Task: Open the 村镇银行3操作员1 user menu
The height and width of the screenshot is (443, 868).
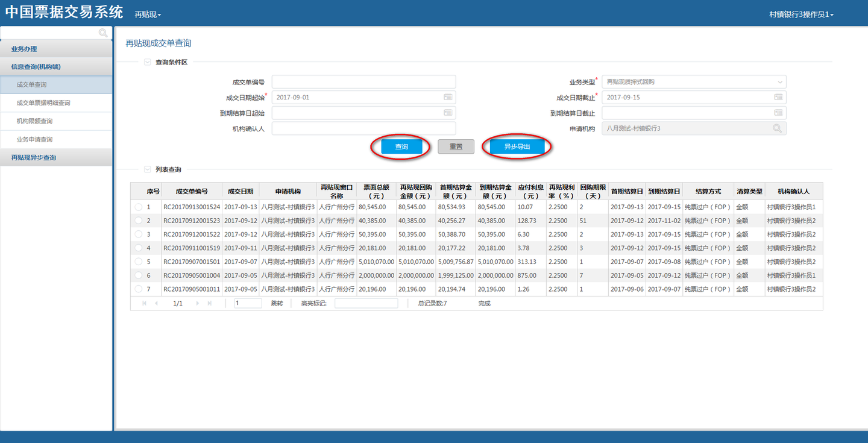Action: click(802, 14)
